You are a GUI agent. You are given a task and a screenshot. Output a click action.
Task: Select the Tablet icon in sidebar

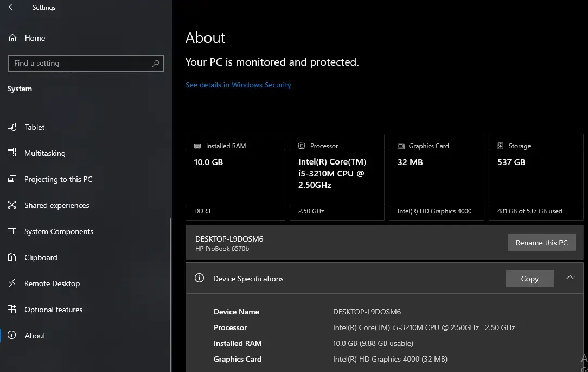click(x=12, y=127)
